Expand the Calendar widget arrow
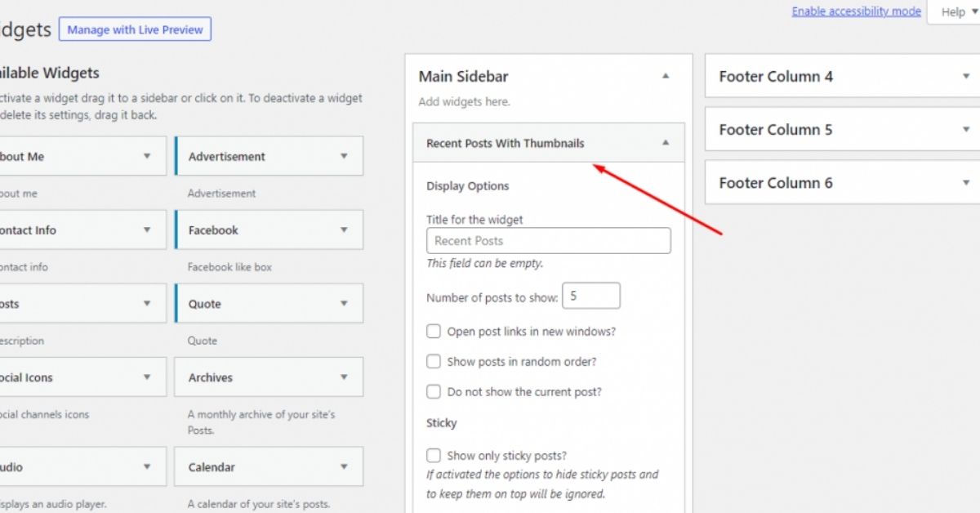The height and width of the screenshot is (513, 980). [344, 467]
